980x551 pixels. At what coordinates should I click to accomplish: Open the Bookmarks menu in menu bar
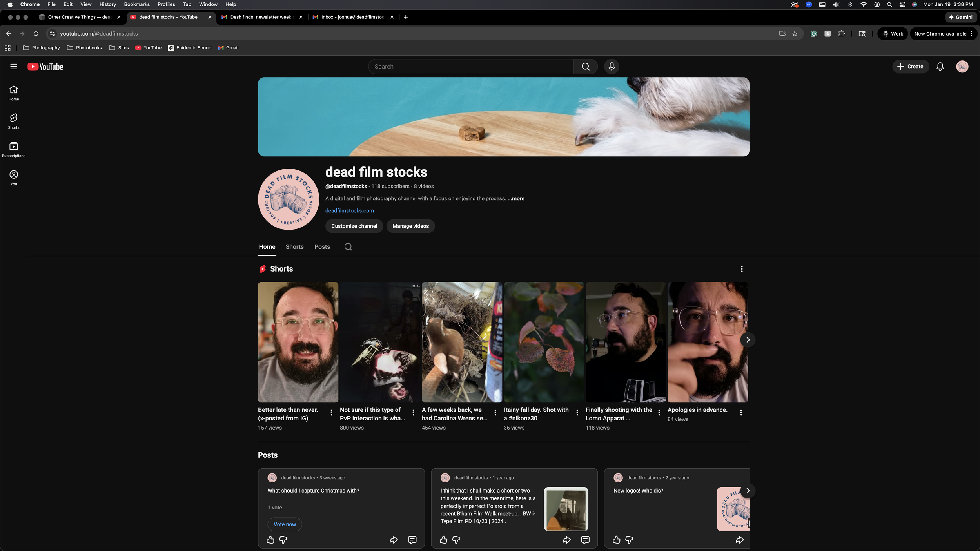136,4
